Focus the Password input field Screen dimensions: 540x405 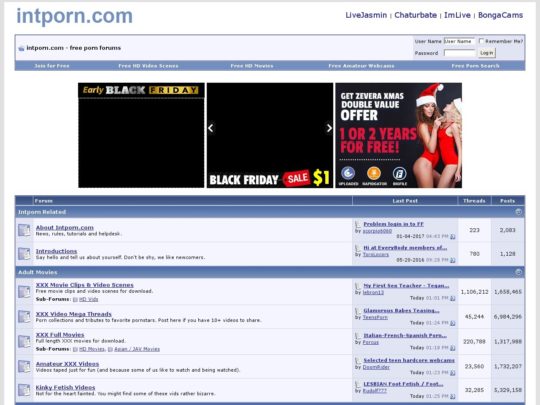click(x=459, y=53)
